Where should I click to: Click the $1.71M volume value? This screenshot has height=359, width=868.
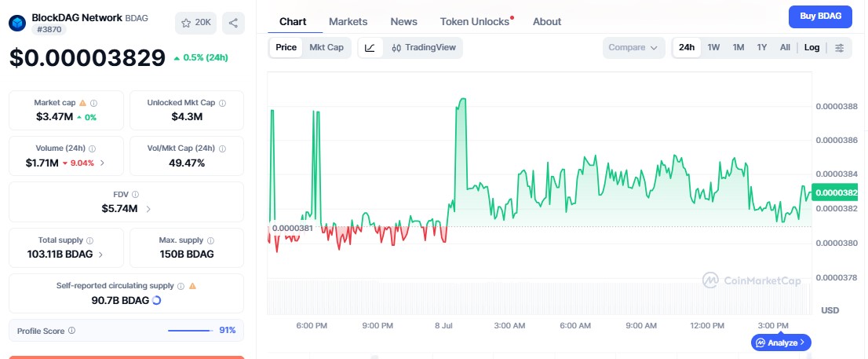(42, 163)
